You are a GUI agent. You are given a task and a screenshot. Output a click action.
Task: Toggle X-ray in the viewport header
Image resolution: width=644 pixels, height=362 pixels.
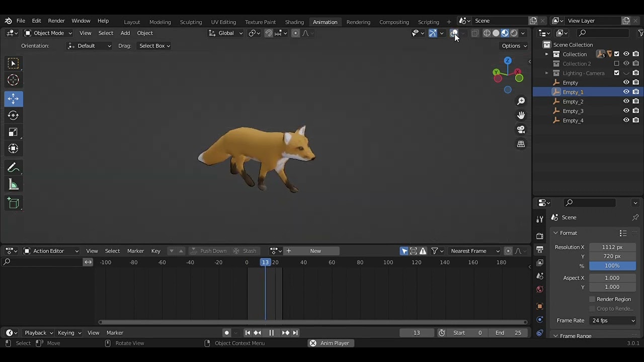pyautogui.click(x=475, y=33)
